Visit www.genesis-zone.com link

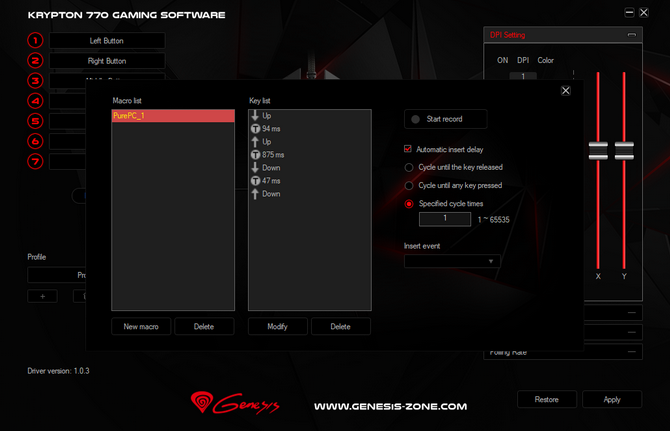(x=391, y=407)
